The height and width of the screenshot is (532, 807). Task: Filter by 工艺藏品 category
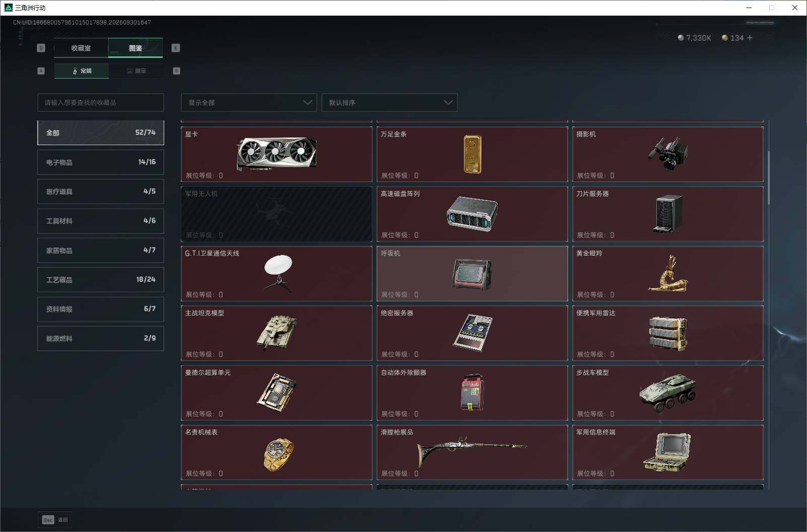tap(101, 280)
